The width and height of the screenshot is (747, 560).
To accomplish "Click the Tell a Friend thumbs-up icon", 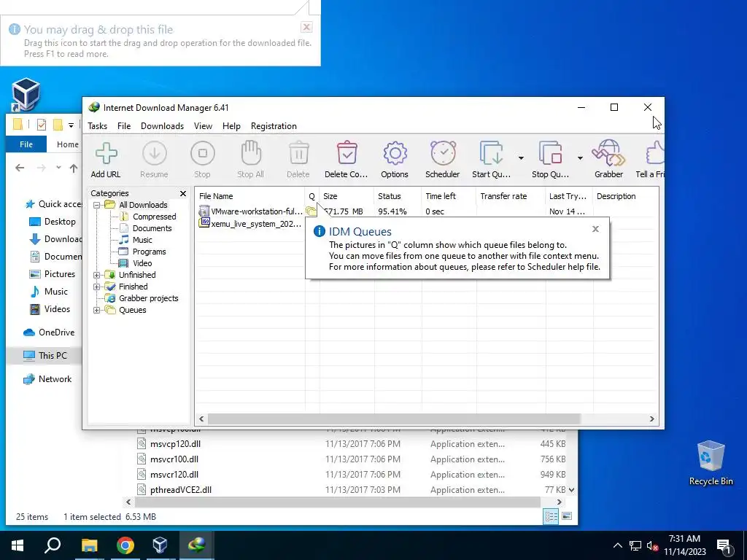I will (651, 160).
